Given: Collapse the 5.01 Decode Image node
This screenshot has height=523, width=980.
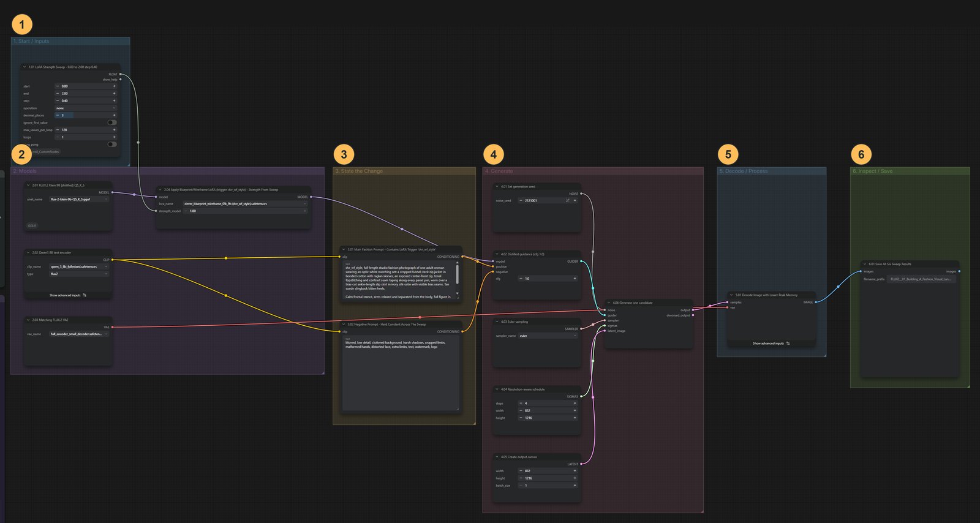Looking at the screenshot, I should tap(731, 295).
